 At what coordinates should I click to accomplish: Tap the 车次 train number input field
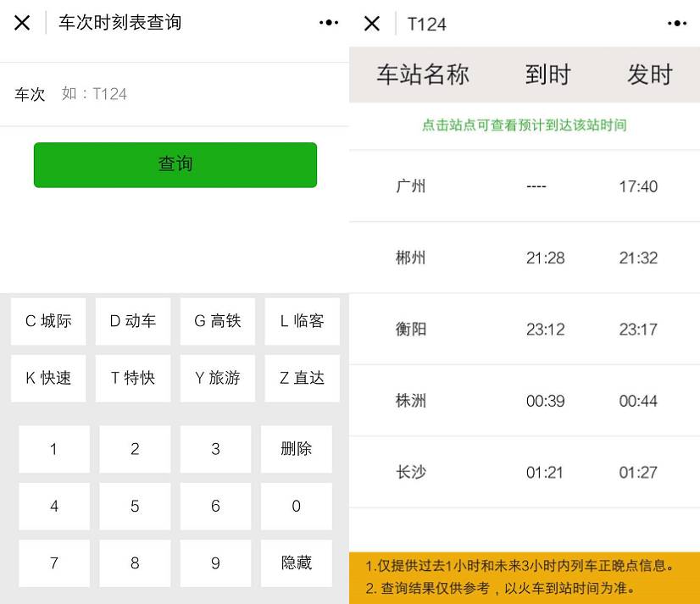tap(195, 94)
